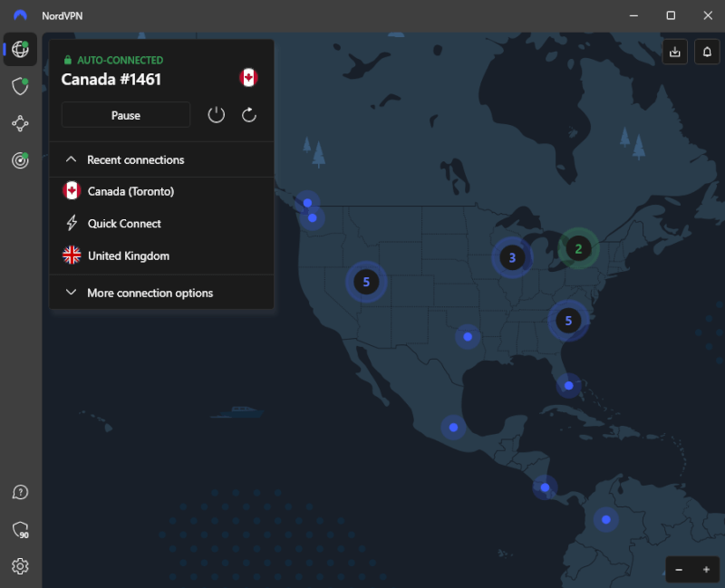Viewport: 725px width, 588px height.
Task: Open the VPN globe map tab
Action: (20, 49)
